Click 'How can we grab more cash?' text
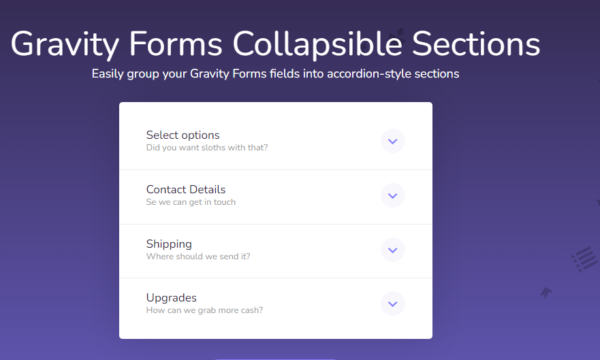Viewport: 600px width, 360px height. pos(204,310)
